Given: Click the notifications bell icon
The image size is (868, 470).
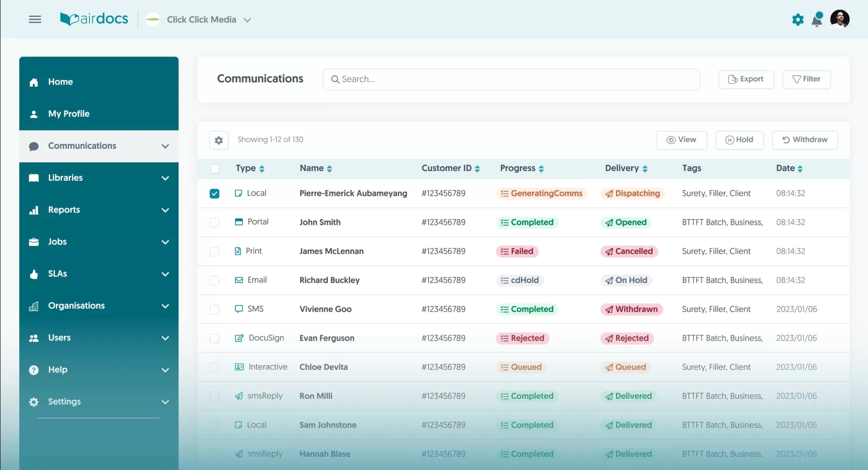Looking at the screenshot, I should pyautogui.click(x=817, y=19).
